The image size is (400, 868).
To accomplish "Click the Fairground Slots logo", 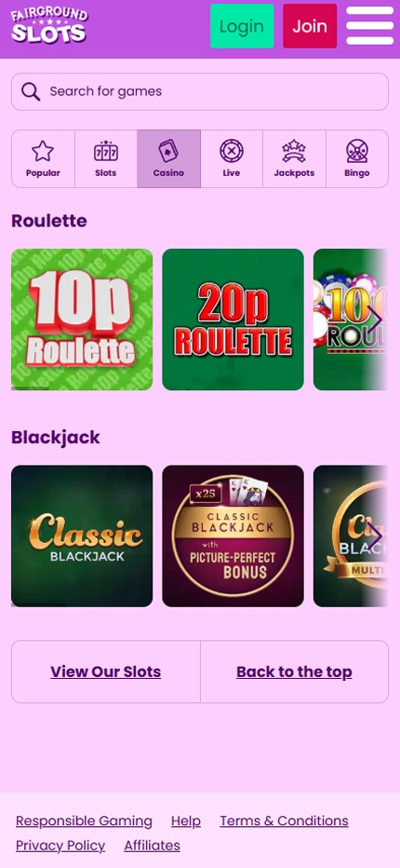I will click(x=48, y=25).
